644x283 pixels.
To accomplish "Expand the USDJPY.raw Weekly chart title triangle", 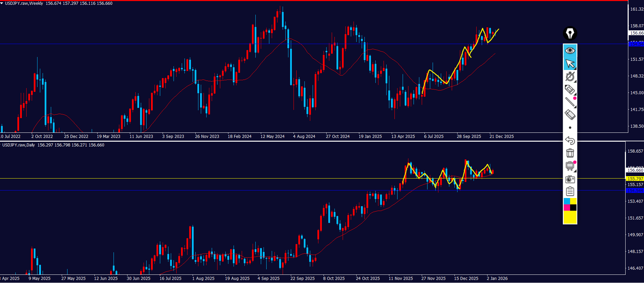I will coord(2,3).
